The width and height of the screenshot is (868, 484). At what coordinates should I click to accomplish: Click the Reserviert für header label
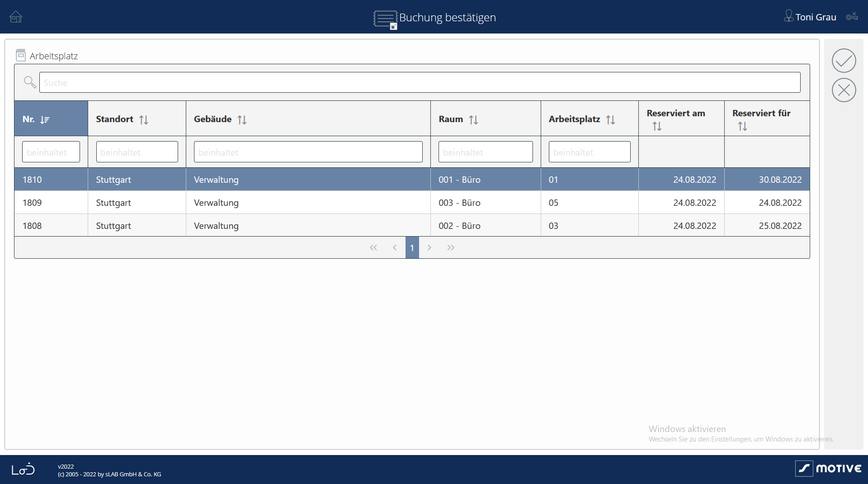pos(761,113)
